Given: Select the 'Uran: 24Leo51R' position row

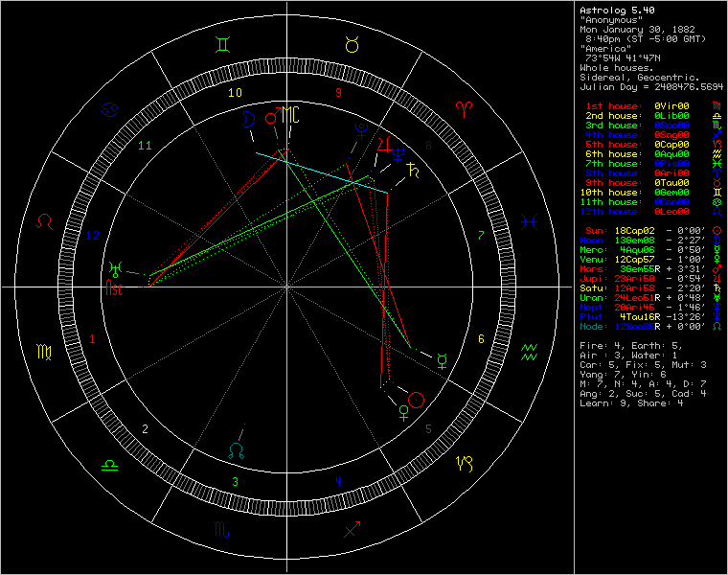Looking at the screenshot, I should click(x=650, y=298).
